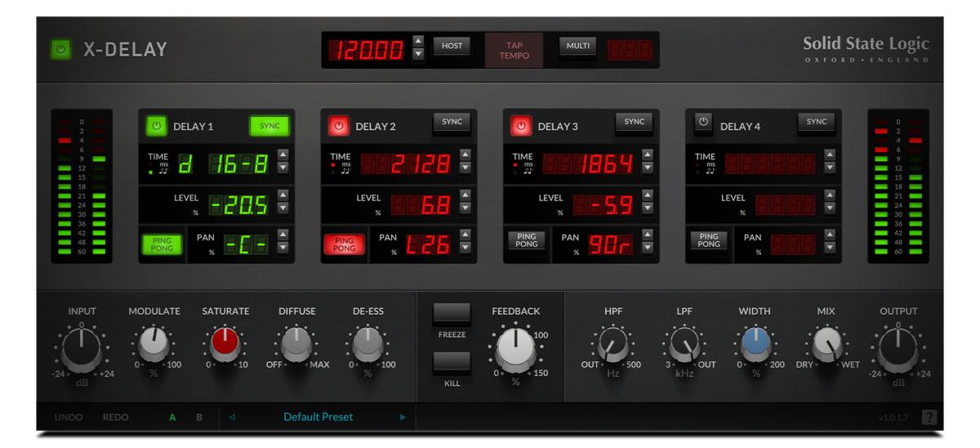Decrease Delay 4 PAN value
Screen dimensions: 980x448
point(831,248)
